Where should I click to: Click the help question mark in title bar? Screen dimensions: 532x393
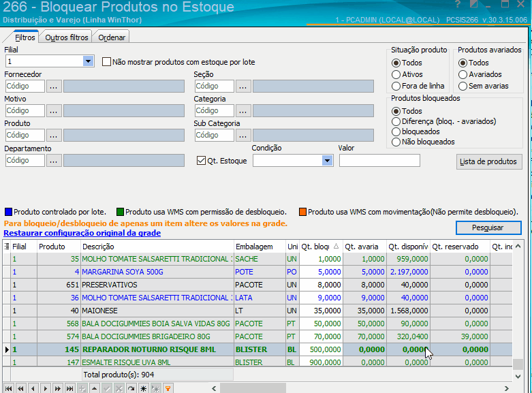tap(458, 4)
